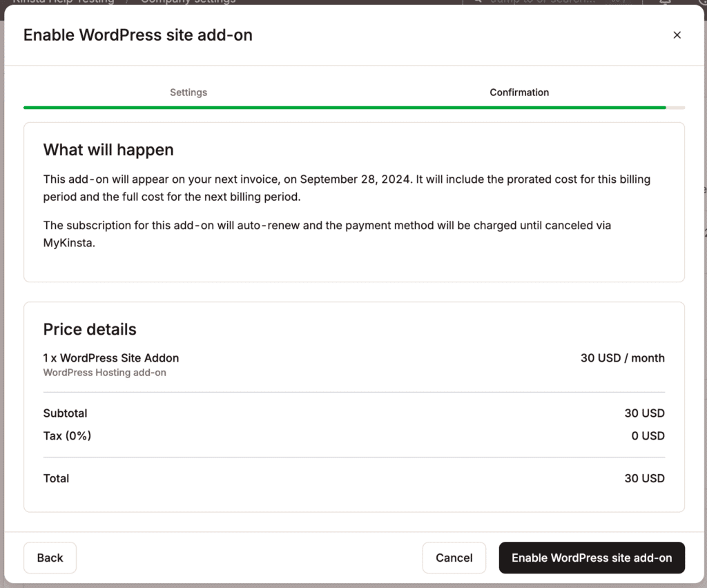Click the Price details heading
707x588 pixels.
(89, 330)
